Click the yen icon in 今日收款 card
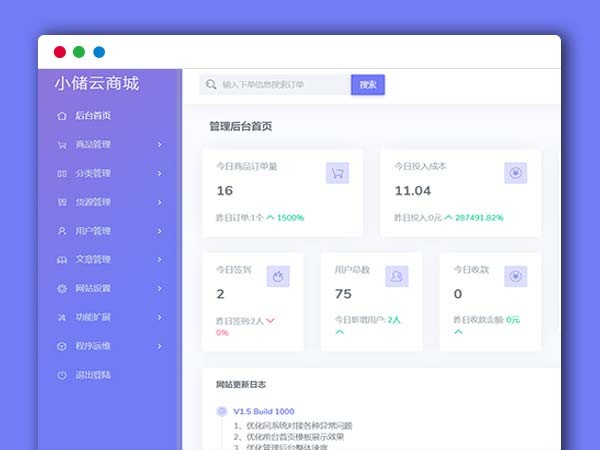Screen dimensions: 600x450 pos(515,276)
